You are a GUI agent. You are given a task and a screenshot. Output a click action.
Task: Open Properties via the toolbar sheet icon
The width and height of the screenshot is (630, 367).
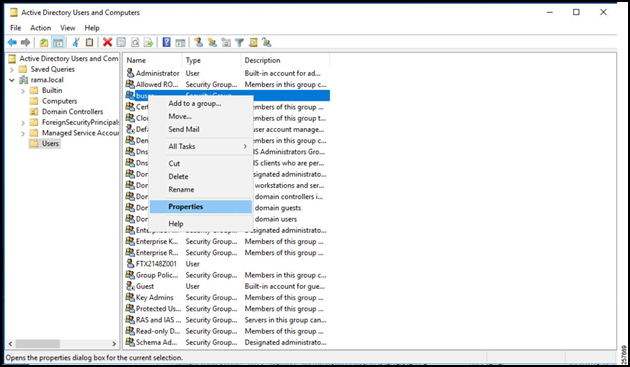coord(121,42)
